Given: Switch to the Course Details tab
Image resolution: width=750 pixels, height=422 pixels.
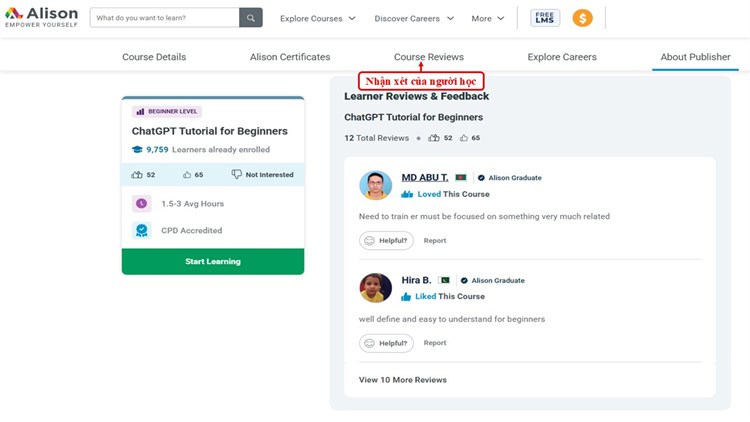Looking at the screenshot, I should pyautogui.click(x=154, y=57).
